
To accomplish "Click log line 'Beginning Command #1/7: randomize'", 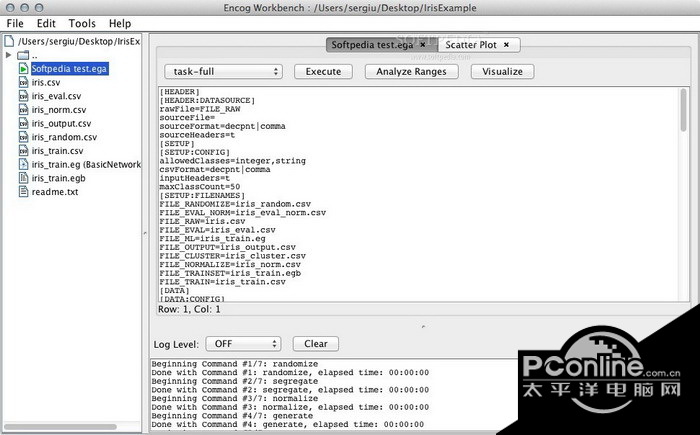I will coord(235,364).
